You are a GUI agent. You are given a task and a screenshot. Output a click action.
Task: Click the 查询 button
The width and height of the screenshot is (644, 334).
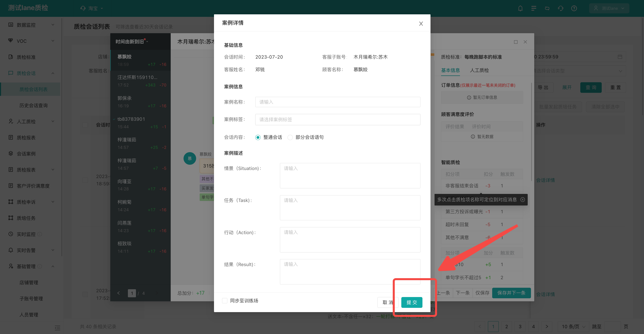[x=591, y=87]
